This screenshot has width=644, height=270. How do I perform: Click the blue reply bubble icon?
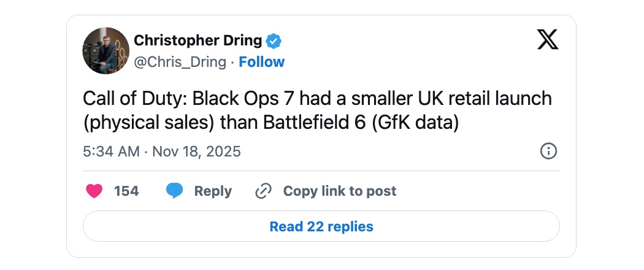[175, 191]
